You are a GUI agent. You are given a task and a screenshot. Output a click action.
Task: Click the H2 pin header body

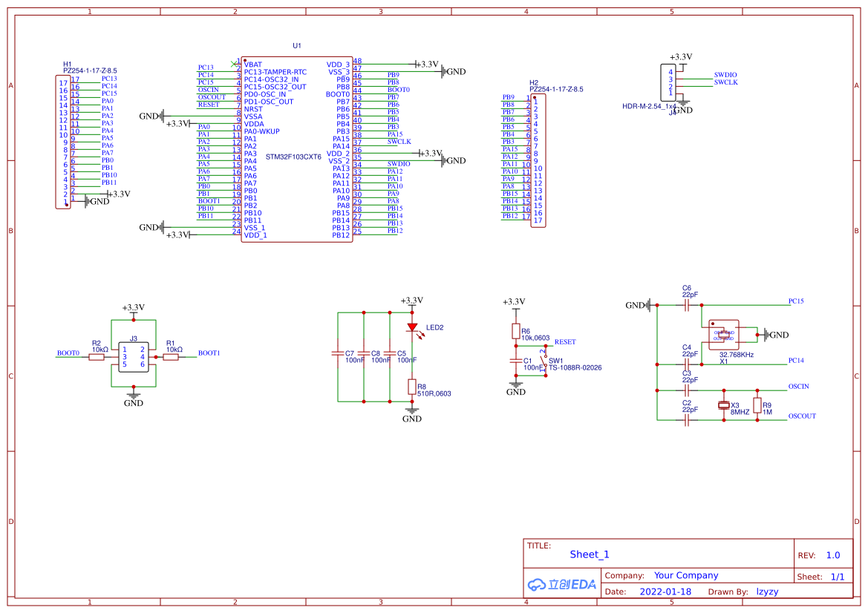[x=538, y=160]
